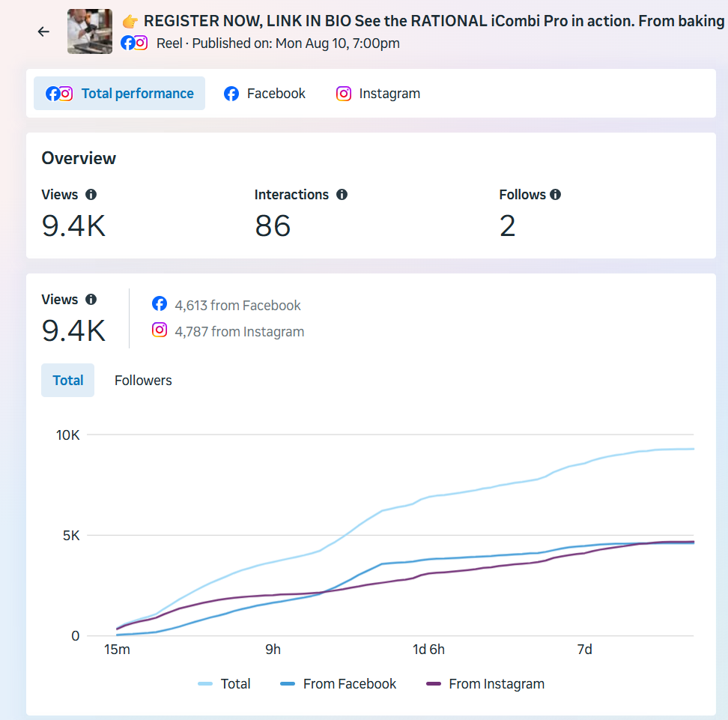
Task: Click the reel title 'REGISTER NOW, LINK IN BIO'
Action: click(x=247, y=21)
